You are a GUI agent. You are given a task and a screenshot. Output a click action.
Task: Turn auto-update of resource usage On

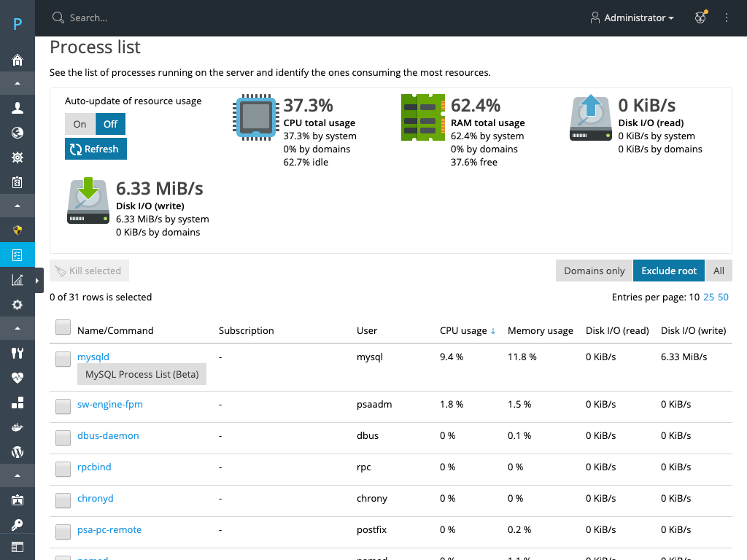tap(80, 124)
